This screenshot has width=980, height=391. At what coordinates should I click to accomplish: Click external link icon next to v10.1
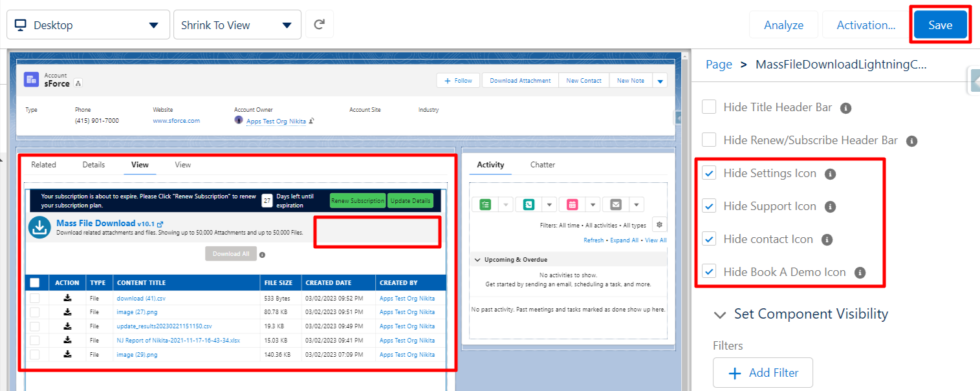(x=160, y=224)
